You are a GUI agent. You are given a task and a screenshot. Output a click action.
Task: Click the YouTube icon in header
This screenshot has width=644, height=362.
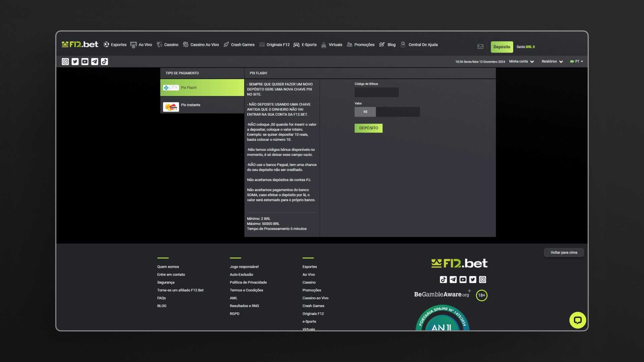tap(85, 61)
